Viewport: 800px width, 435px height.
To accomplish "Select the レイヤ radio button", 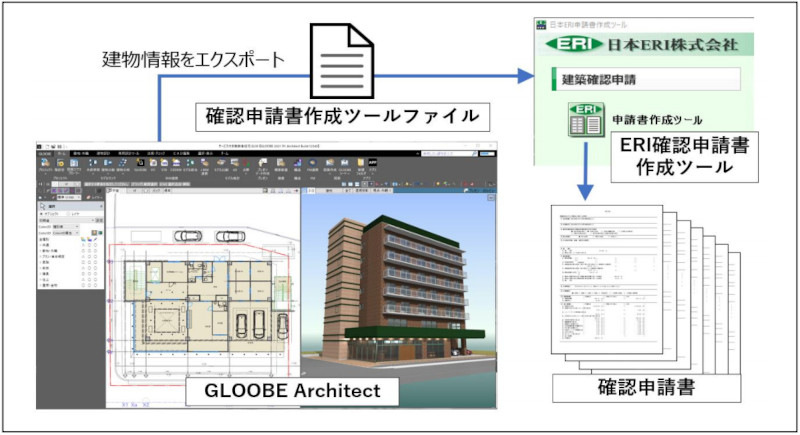I will [68, 214].
